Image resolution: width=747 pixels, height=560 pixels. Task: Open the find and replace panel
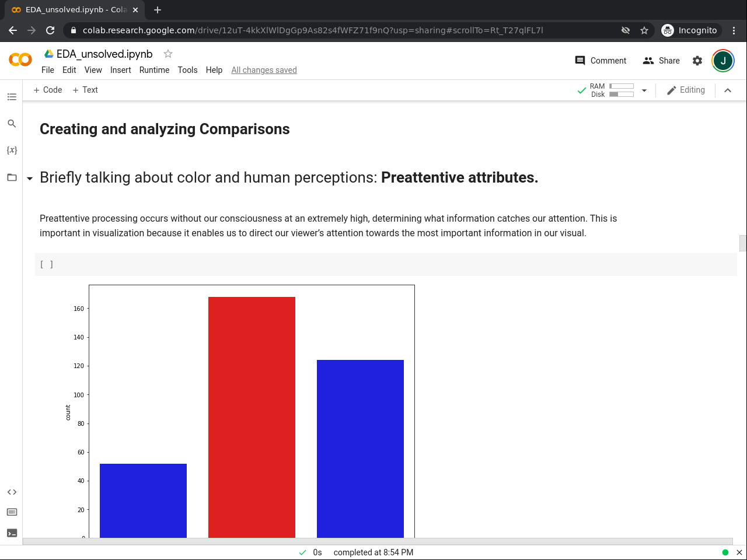12,124
